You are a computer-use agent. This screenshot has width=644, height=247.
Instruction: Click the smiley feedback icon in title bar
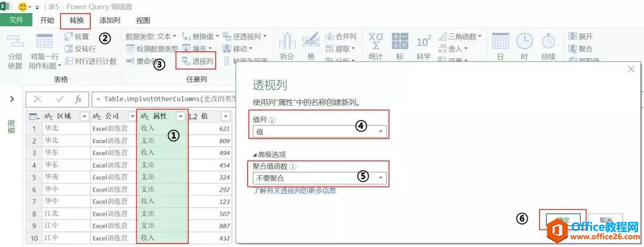pyautogui.click(x=22, y=7)
